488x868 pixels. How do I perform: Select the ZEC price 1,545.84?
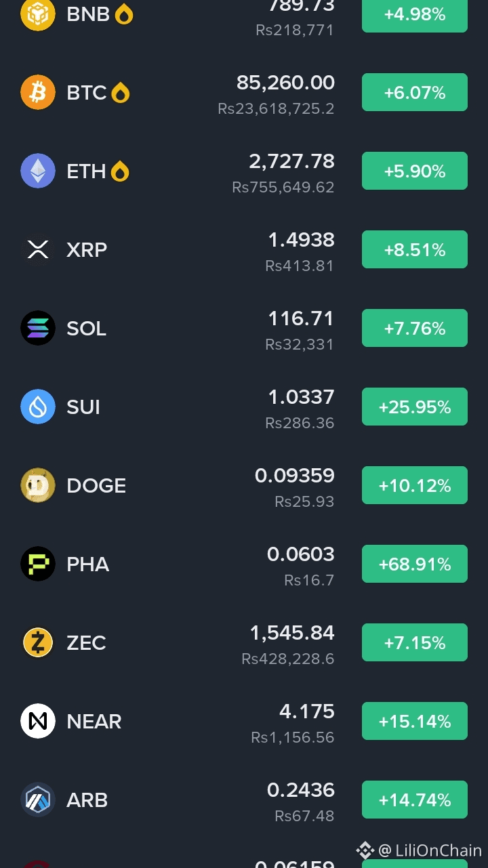292,633
